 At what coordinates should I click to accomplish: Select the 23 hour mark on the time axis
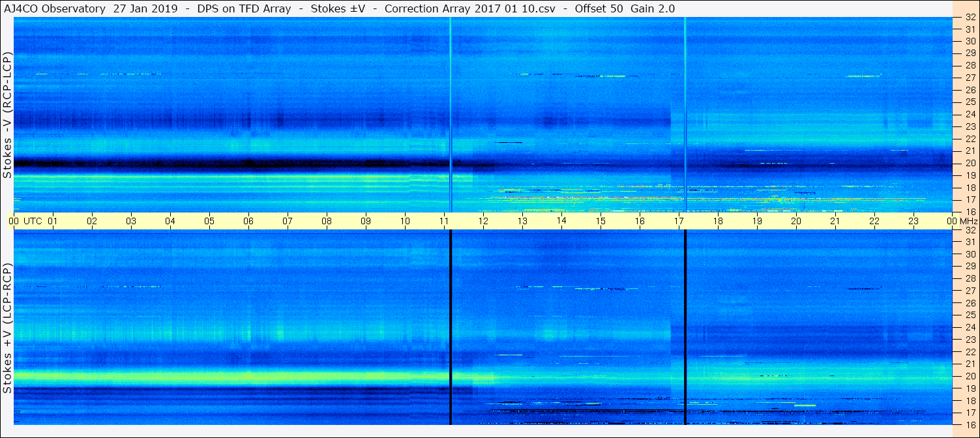[914, 221]
